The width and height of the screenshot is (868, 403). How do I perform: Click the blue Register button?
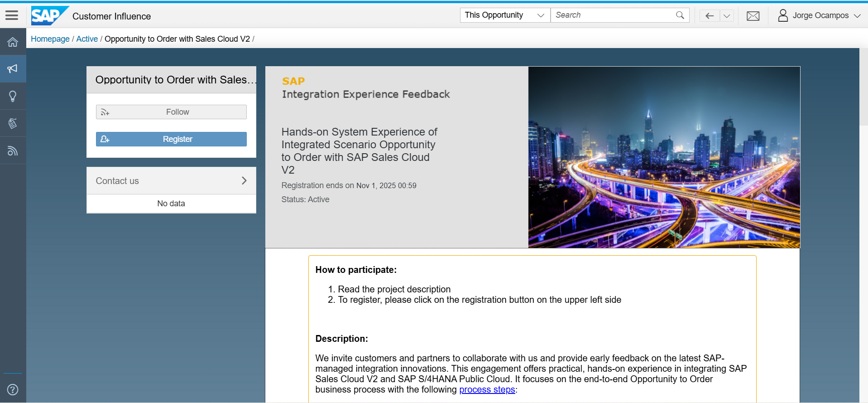tap(171, 139)
